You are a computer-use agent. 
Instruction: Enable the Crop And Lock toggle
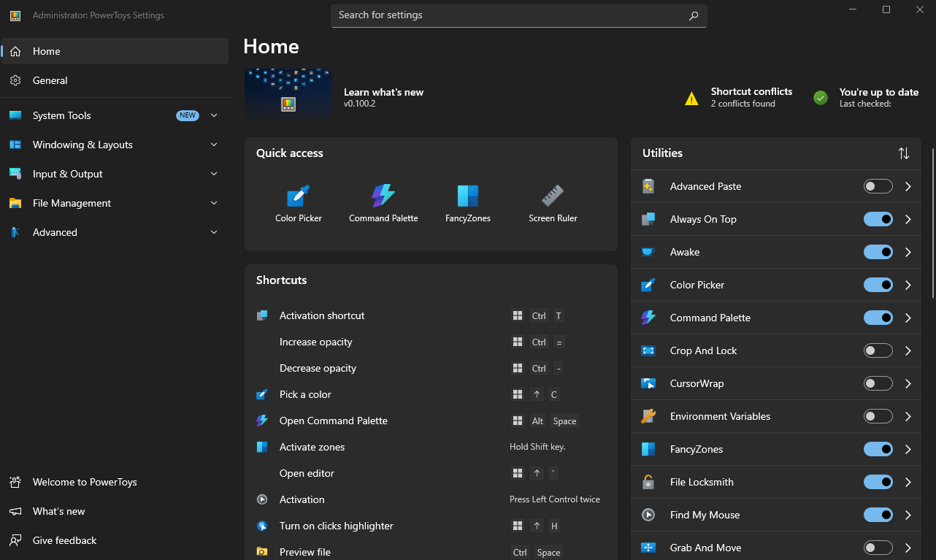pyautogui.click(x=878, y=350)
